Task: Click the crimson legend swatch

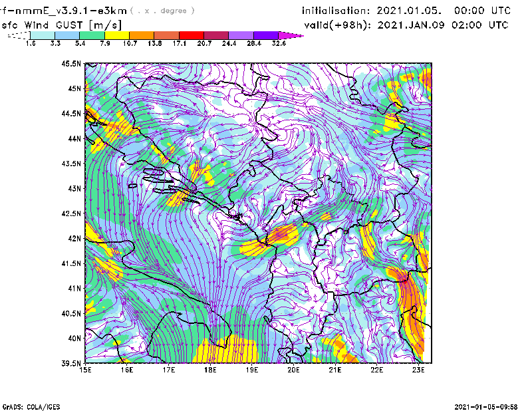Action: point(216,35)
